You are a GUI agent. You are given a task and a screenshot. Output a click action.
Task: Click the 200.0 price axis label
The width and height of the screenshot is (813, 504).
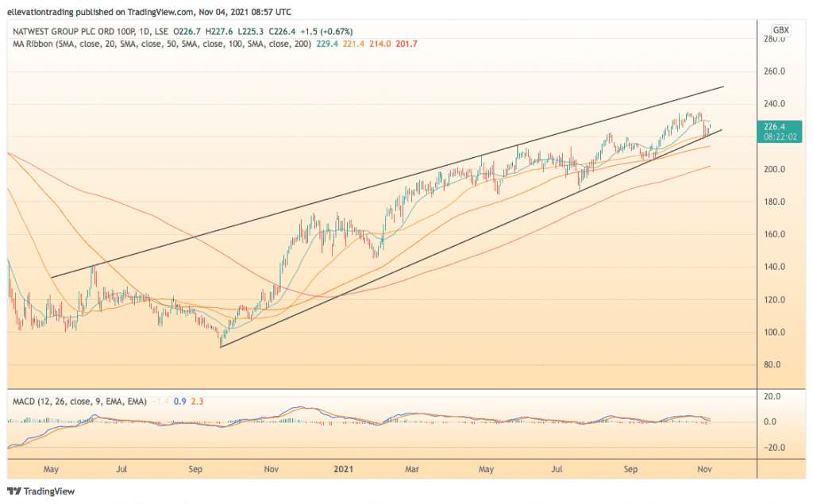coord(775,170)
